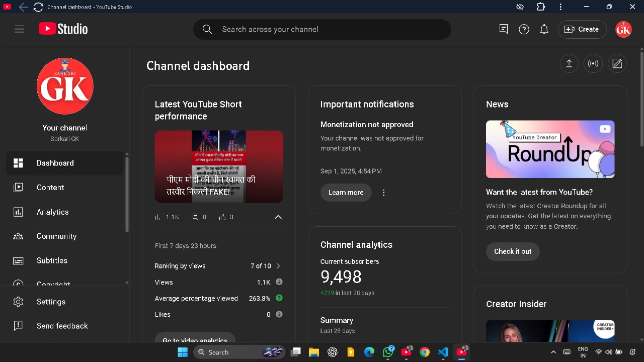
Task: Open the Creator Roundup news image
Action: pos(550,149)
